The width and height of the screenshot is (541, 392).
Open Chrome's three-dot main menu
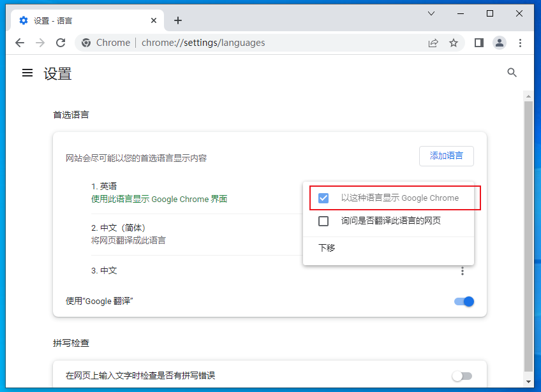pos(520,43)
